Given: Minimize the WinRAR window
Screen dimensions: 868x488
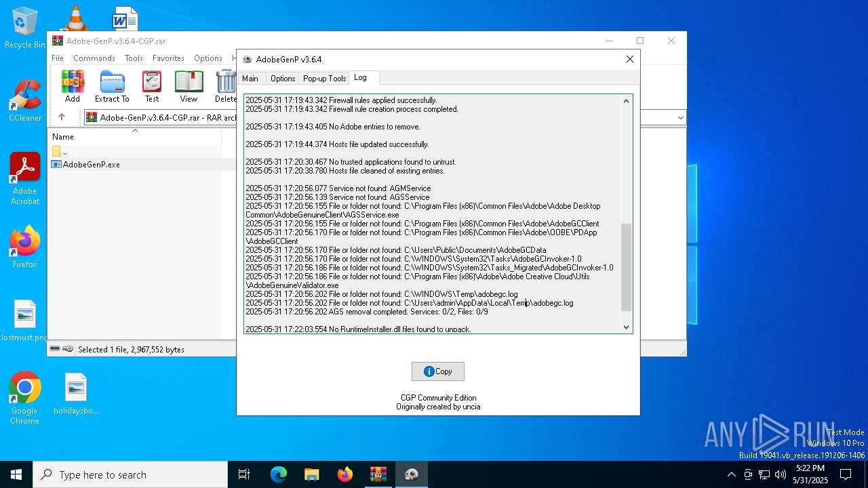Looking at the screenshot, I should pos(609,41).
